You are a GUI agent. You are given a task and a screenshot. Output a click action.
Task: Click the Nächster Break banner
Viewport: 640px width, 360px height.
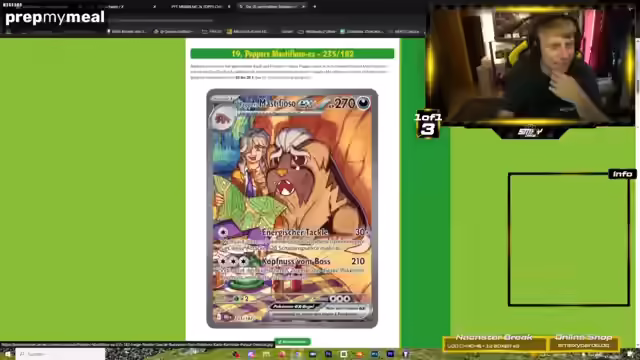pos(494,342)
